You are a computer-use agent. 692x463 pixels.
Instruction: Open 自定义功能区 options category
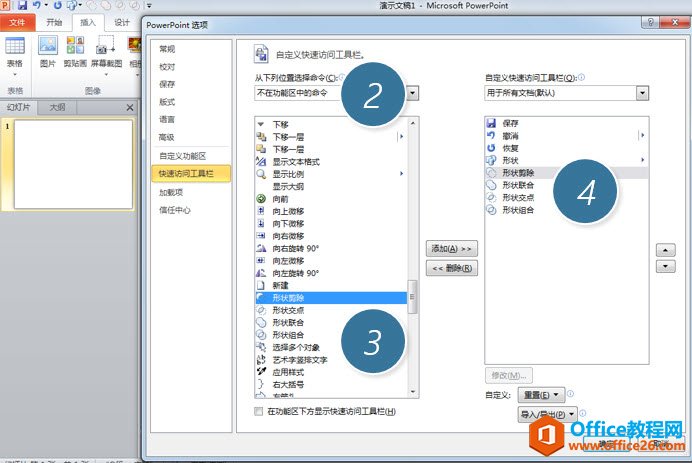191,156
